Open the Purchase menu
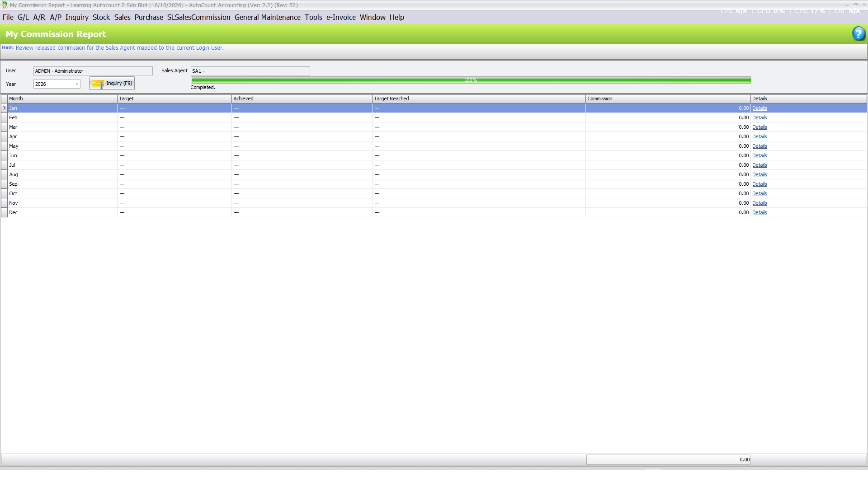The image size is (868, 488). click(x=149, y=17)
